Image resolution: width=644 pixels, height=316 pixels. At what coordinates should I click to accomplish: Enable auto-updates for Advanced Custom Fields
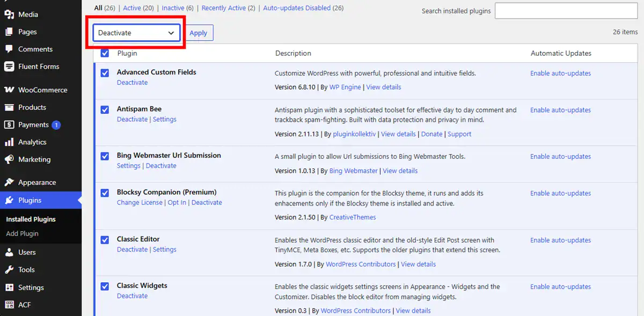coord(560,73)
